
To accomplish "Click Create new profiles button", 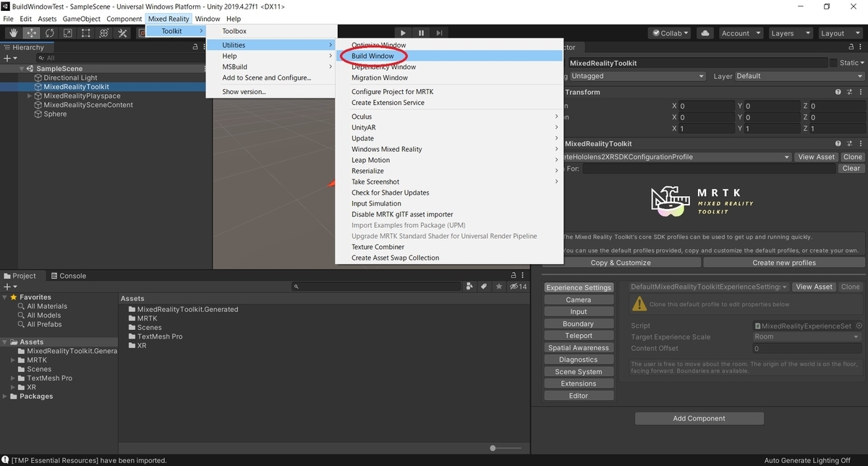I will [x=784, y=263].
